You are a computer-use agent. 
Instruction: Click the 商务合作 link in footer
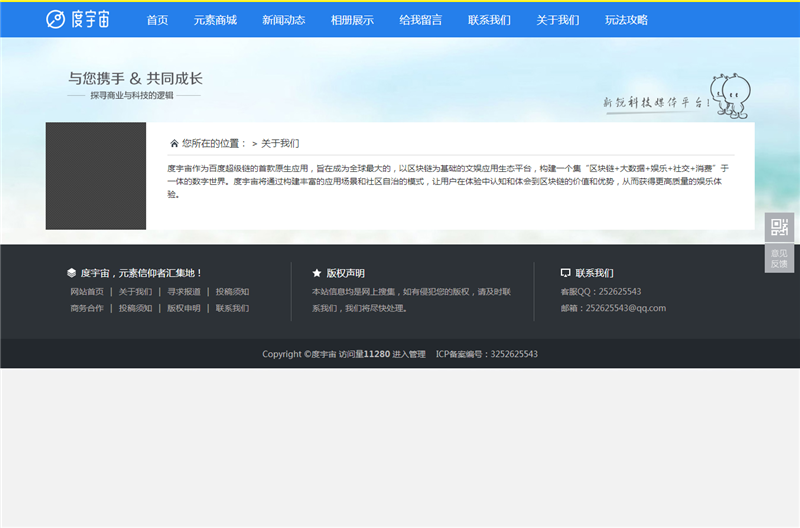coord(87,308)
